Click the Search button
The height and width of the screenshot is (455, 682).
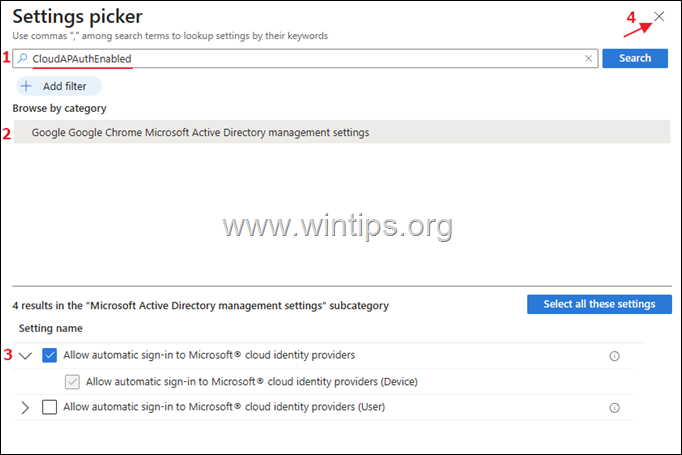(635, 58)
